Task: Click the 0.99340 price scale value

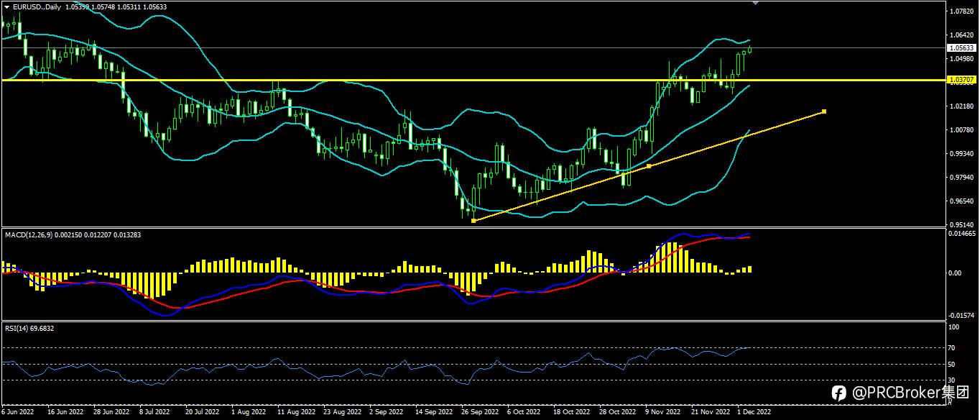Action: coord(961,154)
